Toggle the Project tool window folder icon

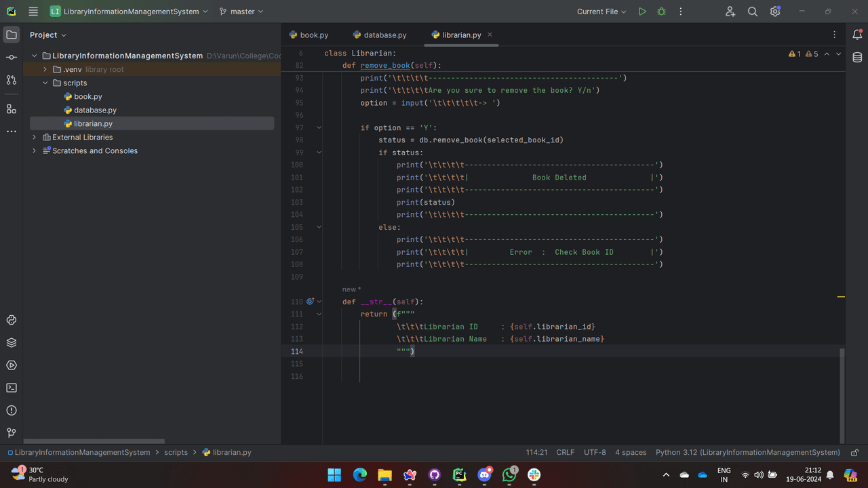tap(12, 35)
